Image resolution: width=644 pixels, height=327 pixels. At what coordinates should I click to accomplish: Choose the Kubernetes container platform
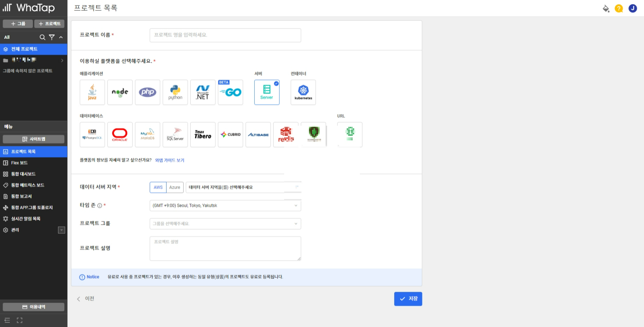point(303,92)
